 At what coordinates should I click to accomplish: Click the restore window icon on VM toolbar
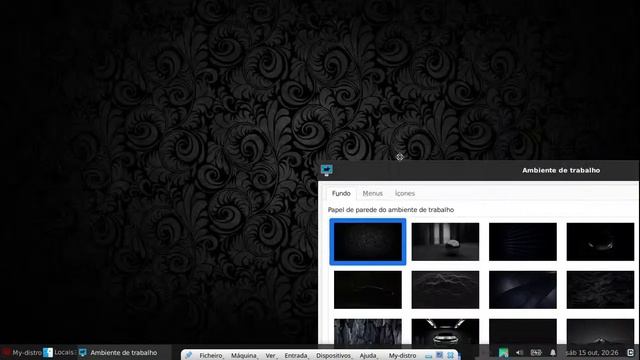439,356
